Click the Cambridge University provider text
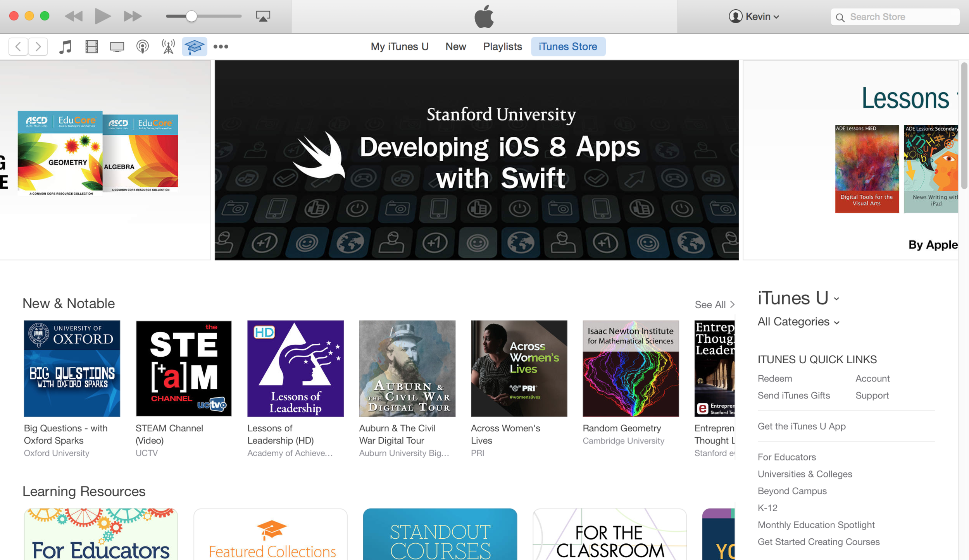969x560 pixels. 623,440
